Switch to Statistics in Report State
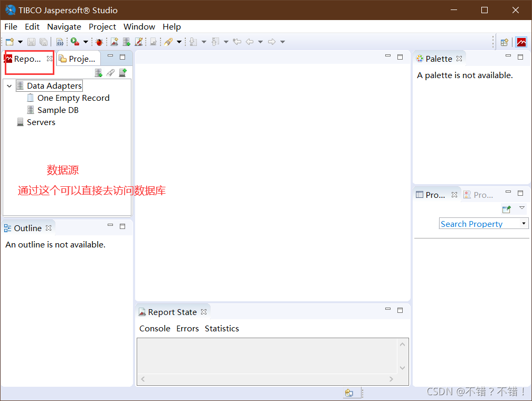Image resolution: width=532 pixels, height=401 pixels. click(x=222, y=328)
